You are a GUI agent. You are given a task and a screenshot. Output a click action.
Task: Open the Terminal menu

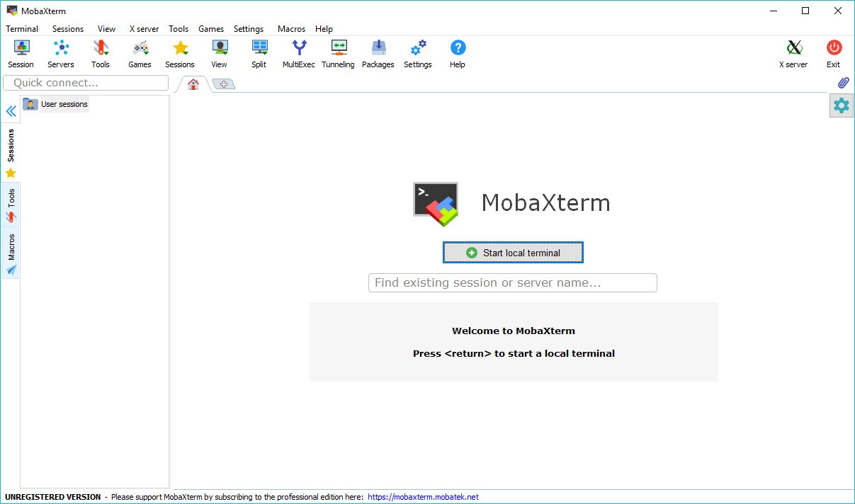(x=22, y=29)
